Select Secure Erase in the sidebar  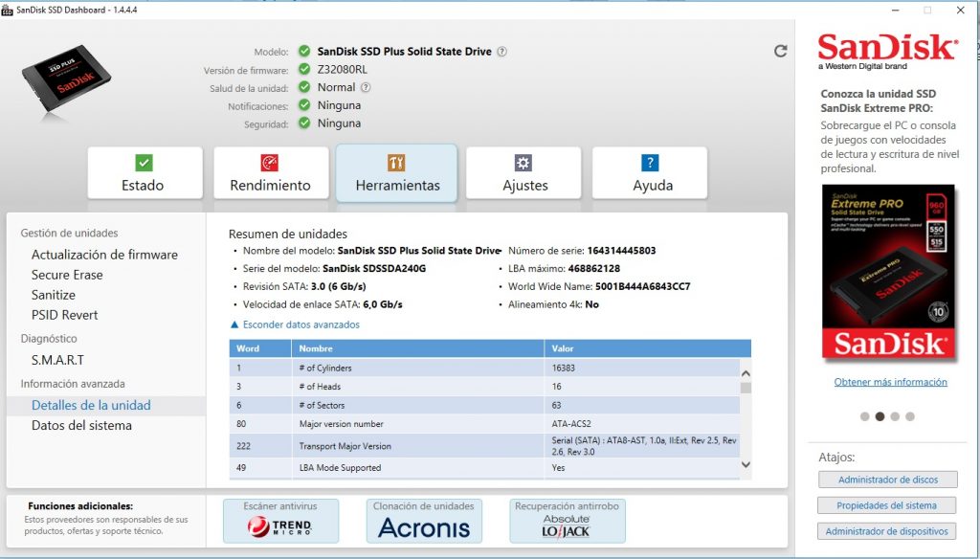[x=67, y=275]
